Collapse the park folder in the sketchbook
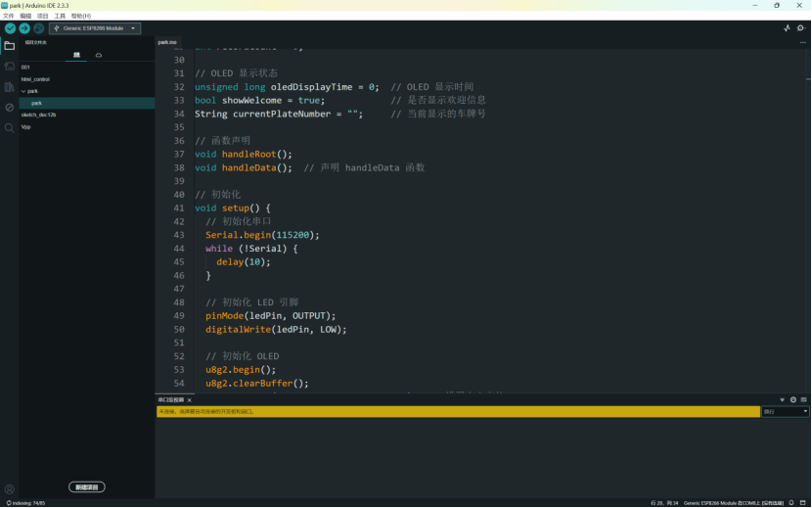812x508 pixels. (x=23, y=91)
